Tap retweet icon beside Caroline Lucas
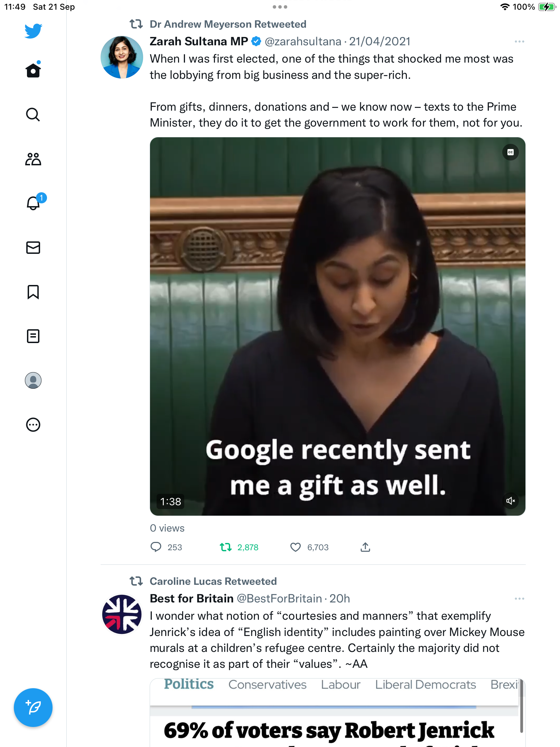 (x=136, y=581)
